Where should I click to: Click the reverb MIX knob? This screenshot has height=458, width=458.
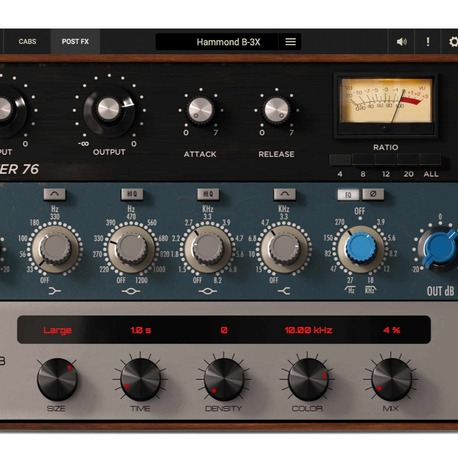[x=391, y=379]
